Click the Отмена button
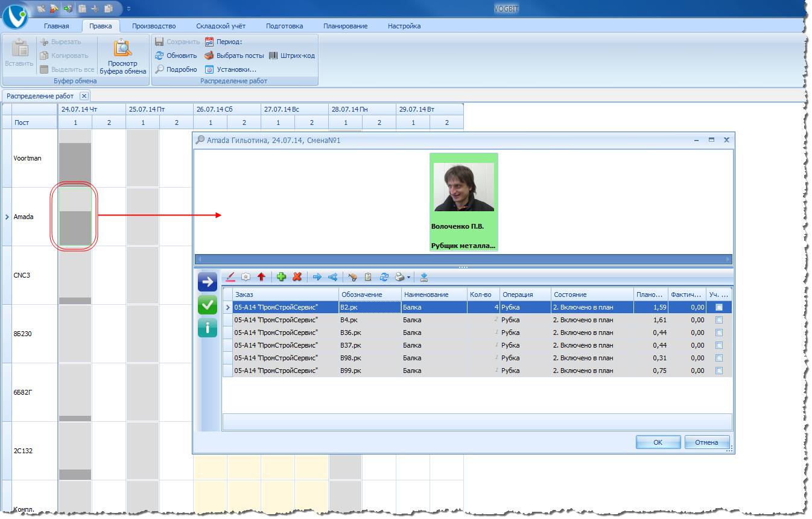 [x=707, y=442]
